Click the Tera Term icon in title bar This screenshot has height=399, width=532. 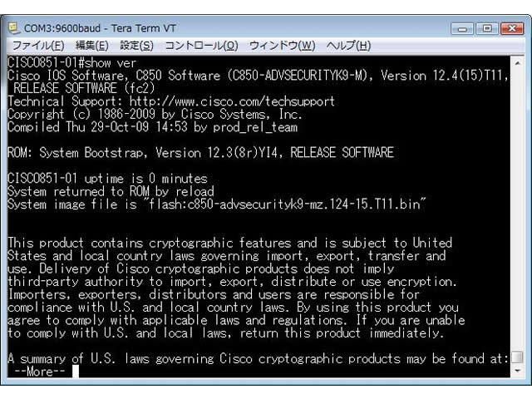pyautogui.click(x=13, y=28)
